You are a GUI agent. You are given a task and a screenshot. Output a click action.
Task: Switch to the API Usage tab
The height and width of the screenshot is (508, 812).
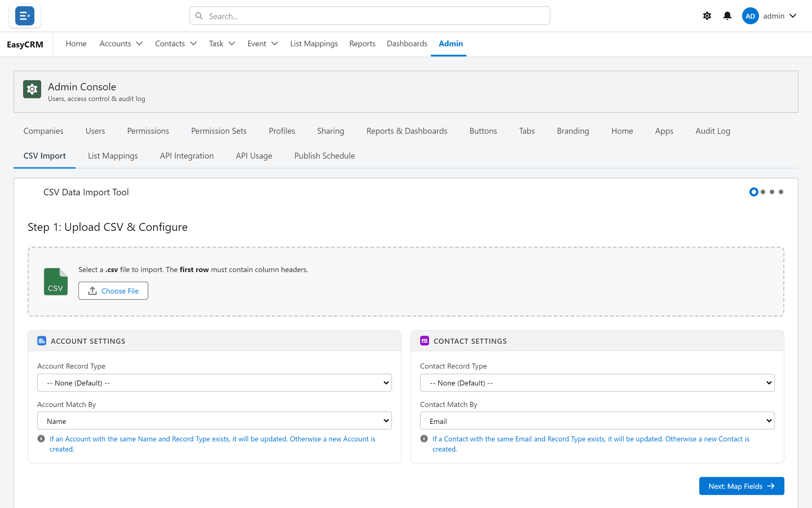[254, 156]
